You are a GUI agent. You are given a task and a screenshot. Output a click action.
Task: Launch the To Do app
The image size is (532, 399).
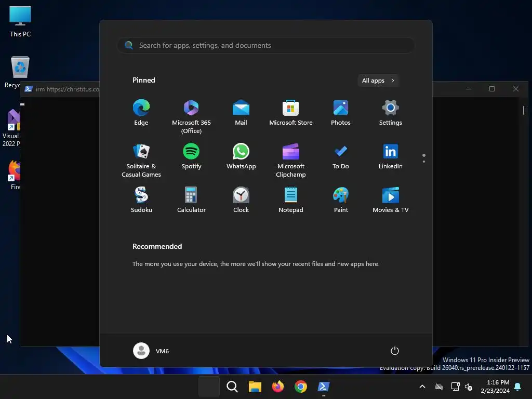click(x=341, y=156)
